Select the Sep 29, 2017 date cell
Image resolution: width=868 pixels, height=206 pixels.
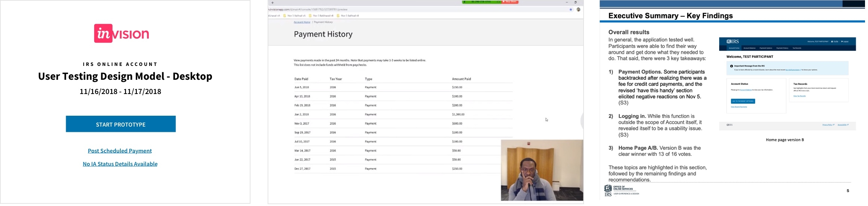[x=302, y=132]
